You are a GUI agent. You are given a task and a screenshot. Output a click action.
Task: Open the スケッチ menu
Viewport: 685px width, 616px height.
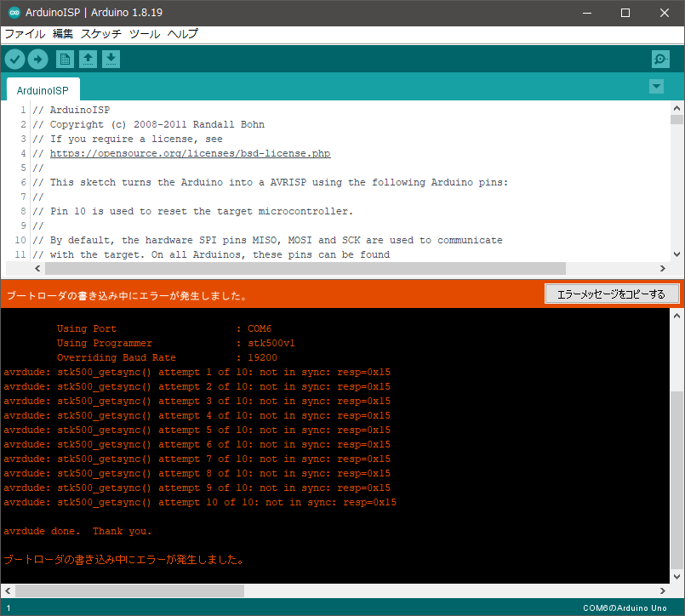(x=101, y=34)
